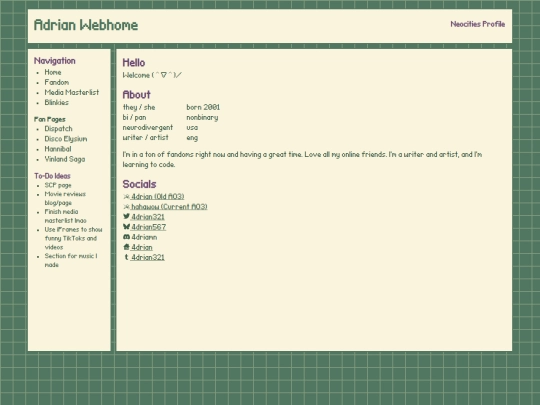Open the Dispatch fan page

pos(59,129)
